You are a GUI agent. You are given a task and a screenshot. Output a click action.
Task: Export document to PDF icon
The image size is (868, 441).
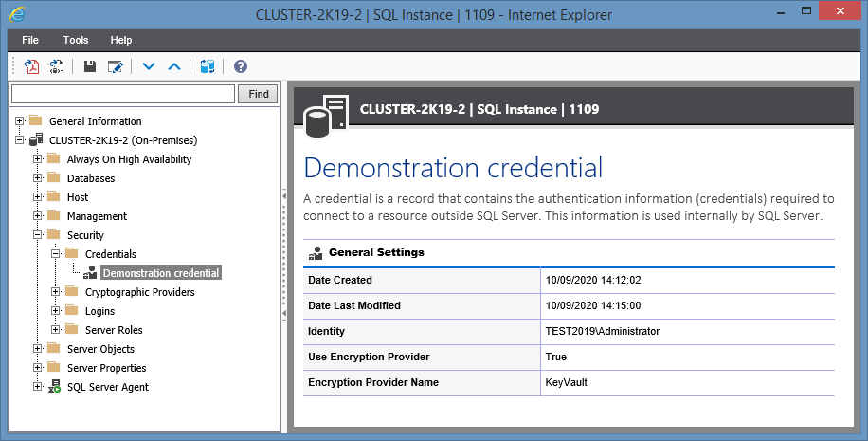pyautogui.click(x=31, y=66)
